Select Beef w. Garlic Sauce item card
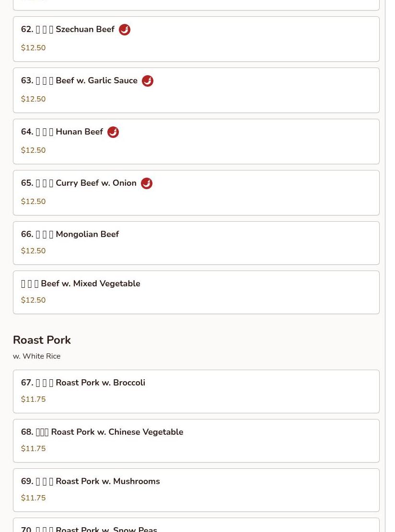Image resolution: width=395 pixels, height=532 pixels. [x=196, y=90]
